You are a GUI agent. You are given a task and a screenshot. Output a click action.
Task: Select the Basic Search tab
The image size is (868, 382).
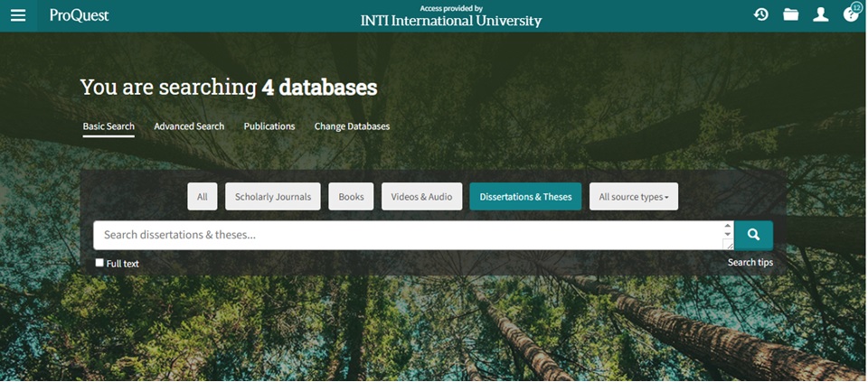click(108, 126)
